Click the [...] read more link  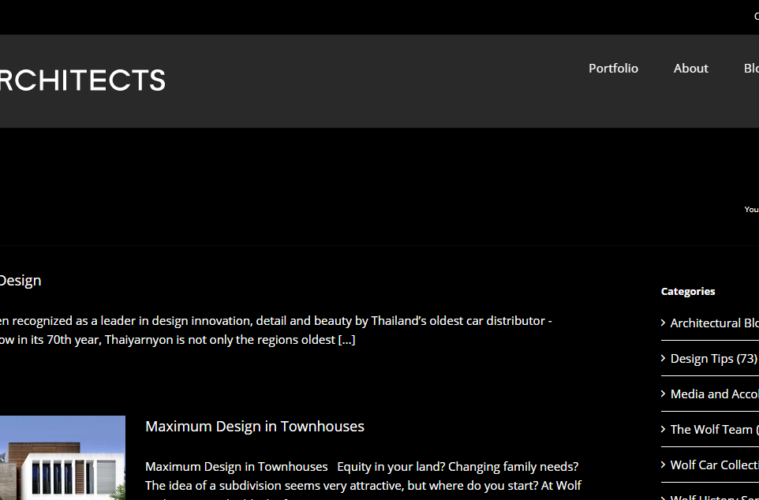pos(346,339)
